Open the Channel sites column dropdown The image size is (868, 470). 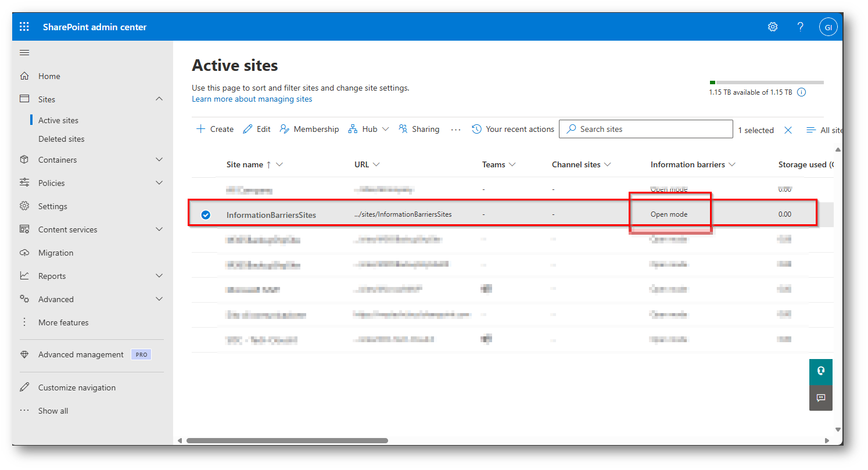tap(608, 164)
